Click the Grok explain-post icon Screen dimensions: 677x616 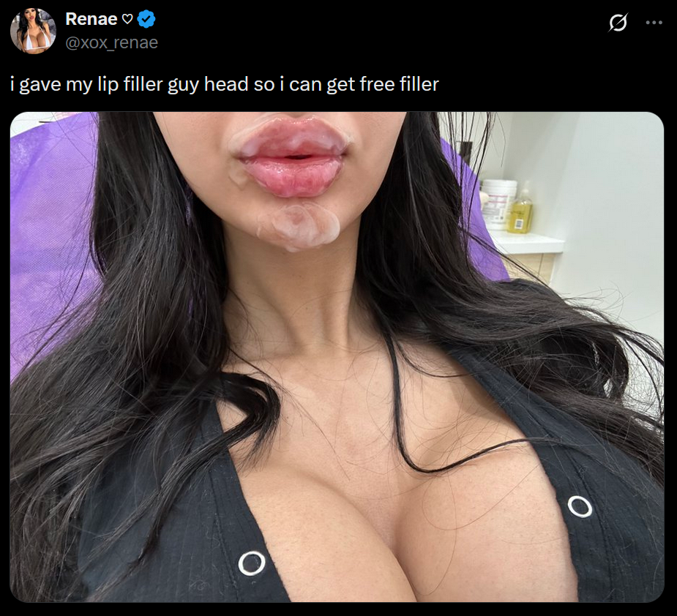coord(618,23)
